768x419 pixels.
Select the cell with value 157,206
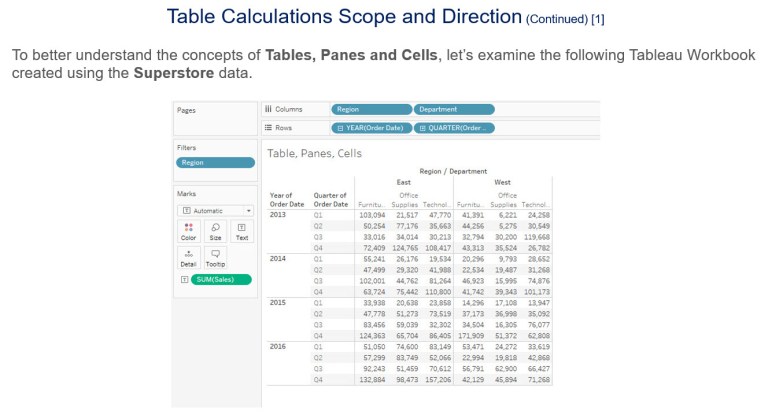pos(438,380)
